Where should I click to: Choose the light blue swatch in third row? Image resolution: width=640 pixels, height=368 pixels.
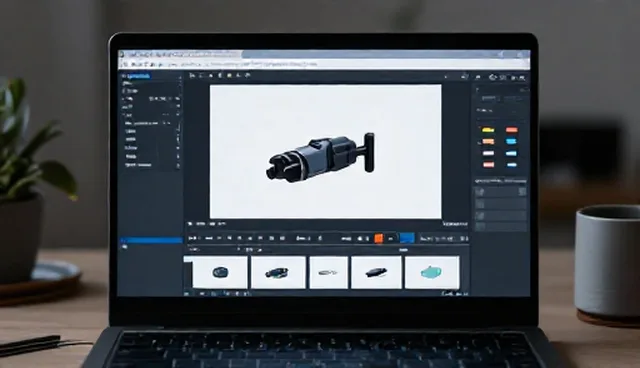tap(511, 153)
